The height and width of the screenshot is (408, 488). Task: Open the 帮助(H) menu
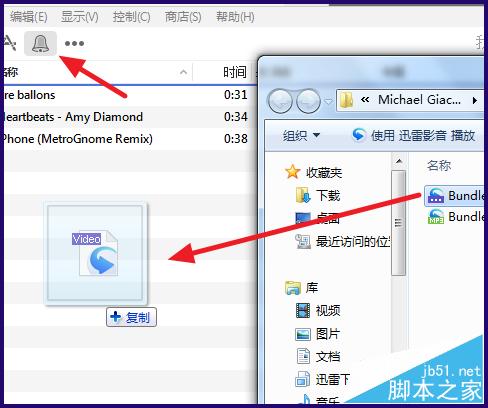click(235, 17)
